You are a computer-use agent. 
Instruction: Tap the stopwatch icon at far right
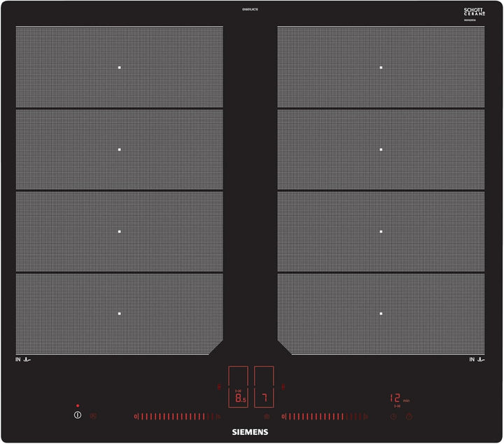[x=409, y=417]
